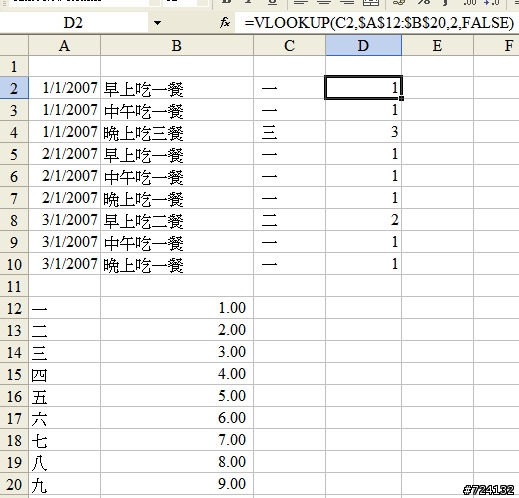This screenshot has height=498, width=519.
Task: Select column A header
Action: pos(64,45)
